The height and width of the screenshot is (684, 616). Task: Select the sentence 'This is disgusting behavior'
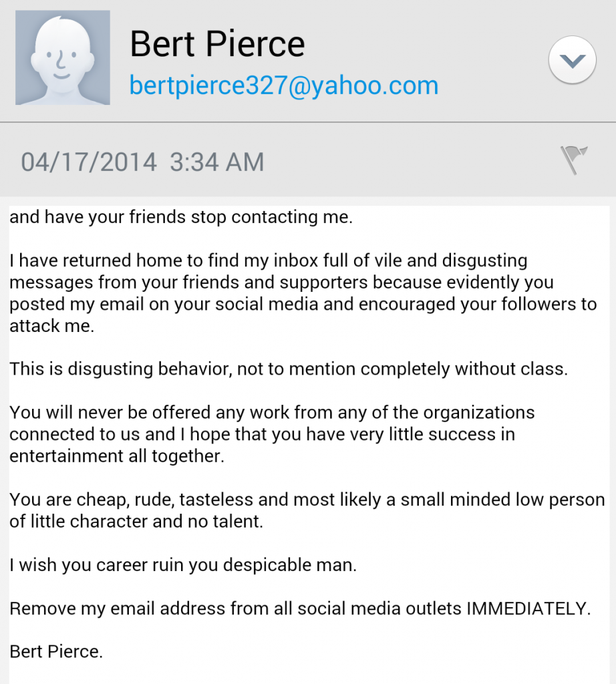click(x=289, y=369)
